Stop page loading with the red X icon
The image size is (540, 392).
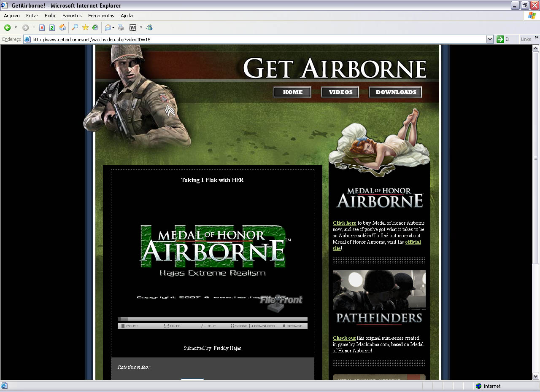click(x=42, y=28)
